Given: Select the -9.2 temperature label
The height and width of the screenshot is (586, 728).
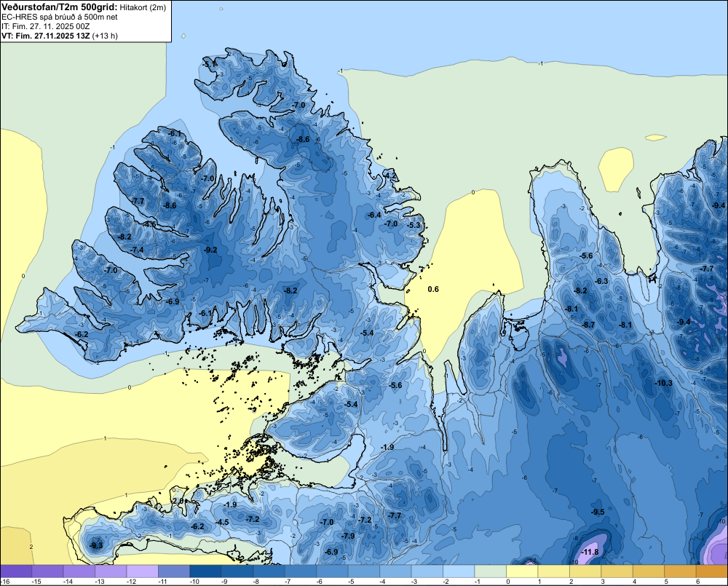Looking at the screenshot, I should tap(210, 250).
